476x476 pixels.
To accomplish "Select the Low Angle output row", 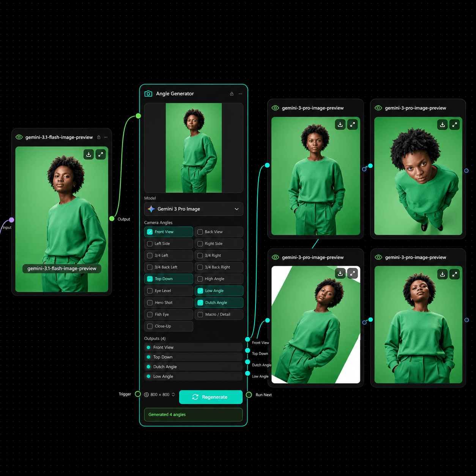I will (193, 377).
